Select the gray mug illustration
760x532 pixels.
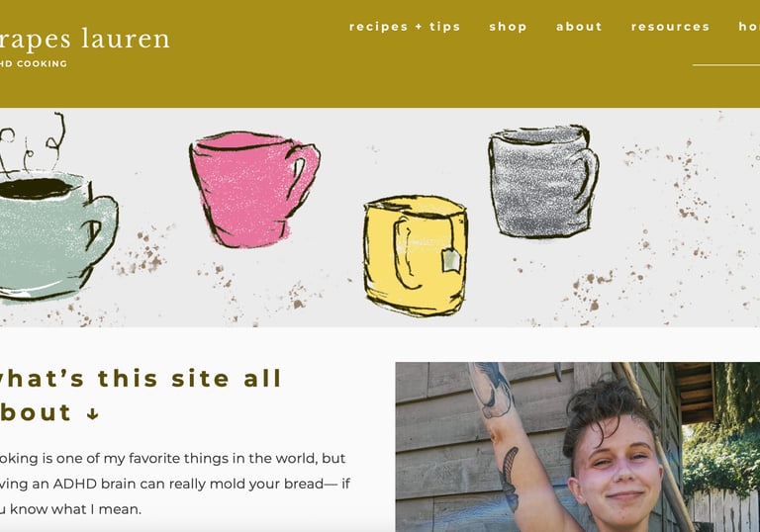pyautogui.click(x=543, y=182)
